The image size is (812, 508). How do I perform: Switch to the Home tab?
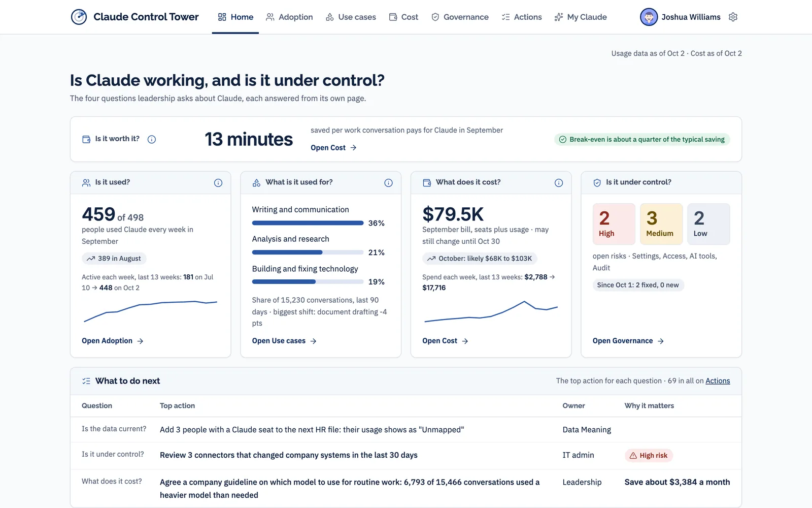235,17
